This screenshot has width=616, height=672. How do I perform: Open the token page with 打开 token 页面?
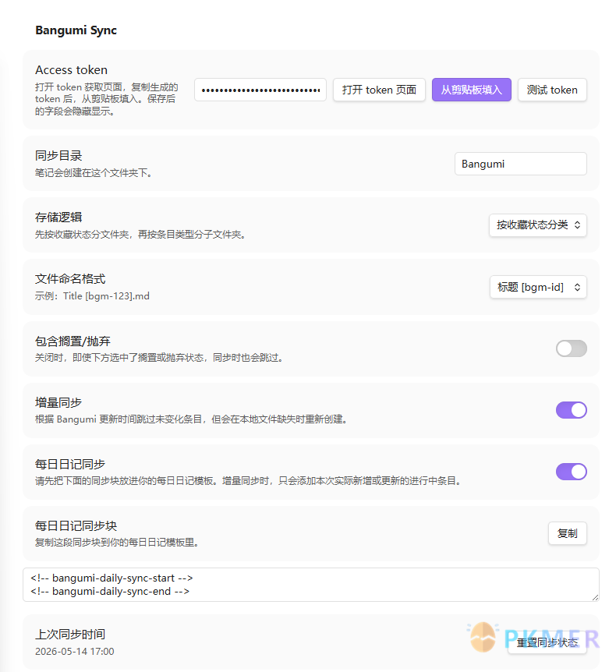coord(379,90)
